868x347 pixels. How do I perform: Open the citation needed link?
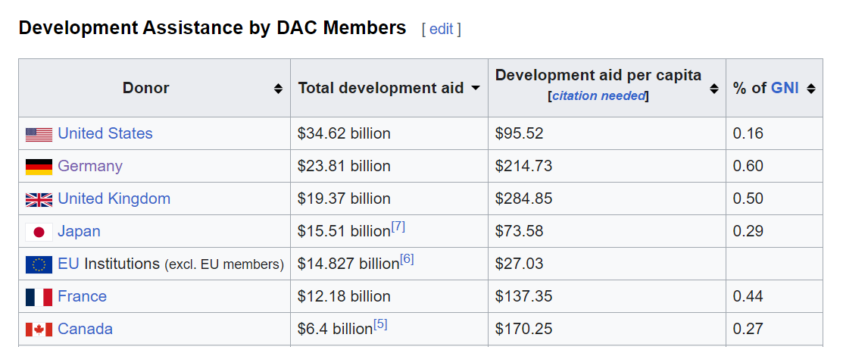598,95
